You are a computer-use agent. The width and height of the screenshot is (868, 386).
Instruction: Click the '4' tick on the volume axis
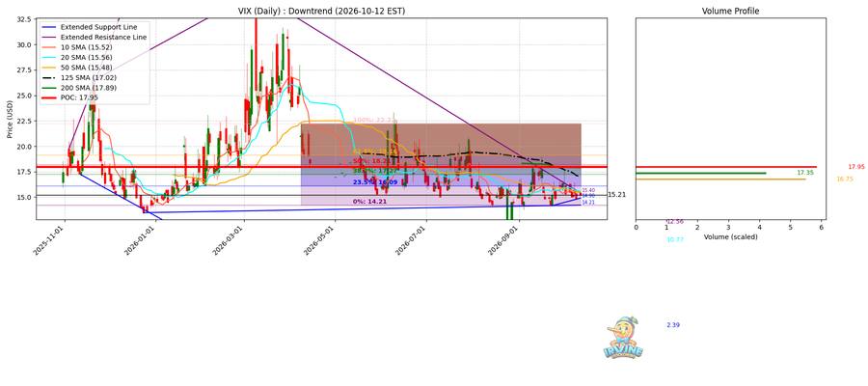point(760,227)
